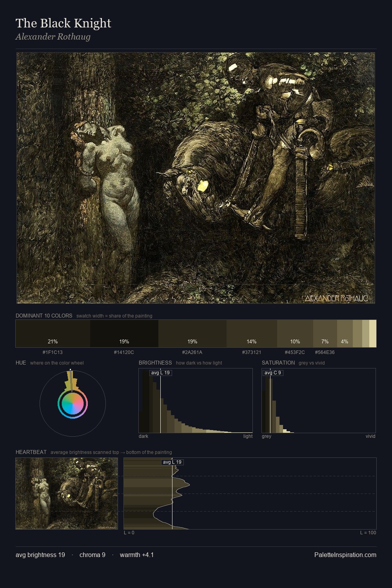Viewport: 392px width, 588px height.
Task: Select the 19% swatch labeled #14120C
Action: tap(124, 334)
